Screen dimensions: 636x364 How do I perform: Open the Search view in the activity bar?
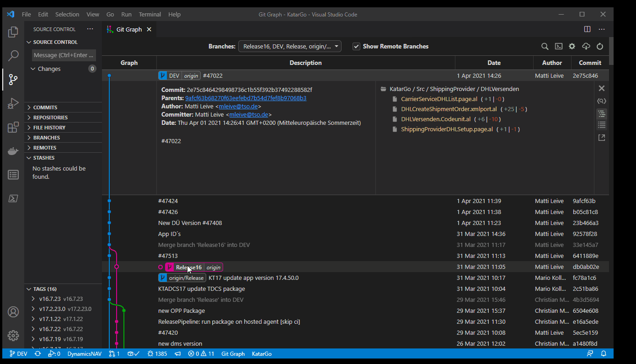coord(13,56)
